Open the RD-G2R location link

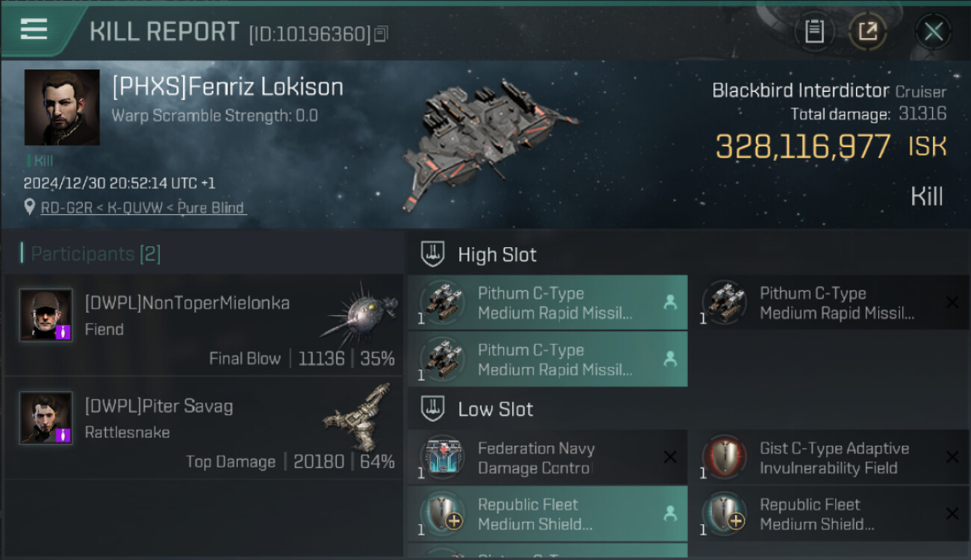point(143,208)
